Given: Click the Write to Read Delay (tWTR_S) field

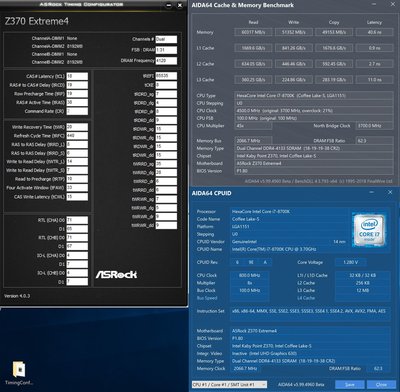Looking at the screenshot, I should pyautogui.click(x=77, y=170).
